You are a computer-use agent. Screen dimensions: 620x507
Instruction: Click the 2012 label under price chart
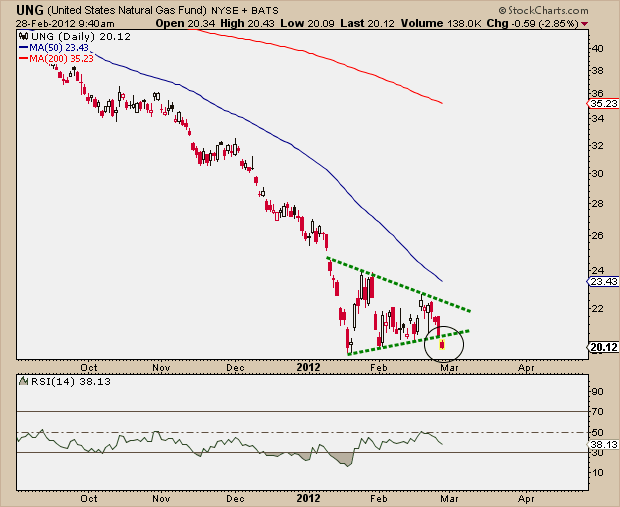(308, 367)
